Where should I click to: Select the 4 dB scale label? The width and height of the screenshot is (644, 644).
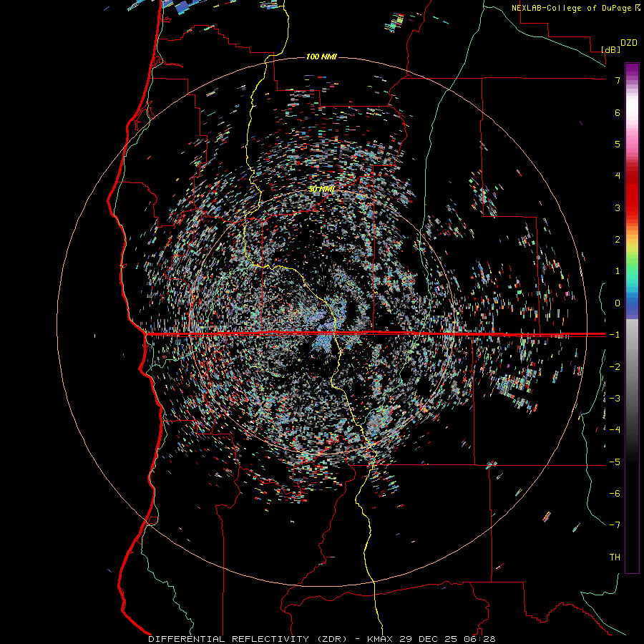(x=618, y=176)
